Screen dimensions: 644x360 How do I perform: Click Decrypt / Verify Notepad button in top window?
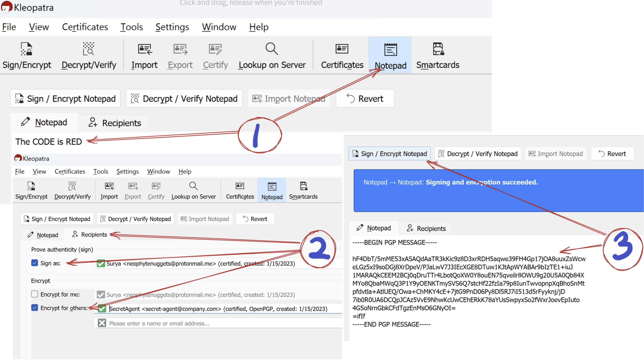click(x=184, y=99)
